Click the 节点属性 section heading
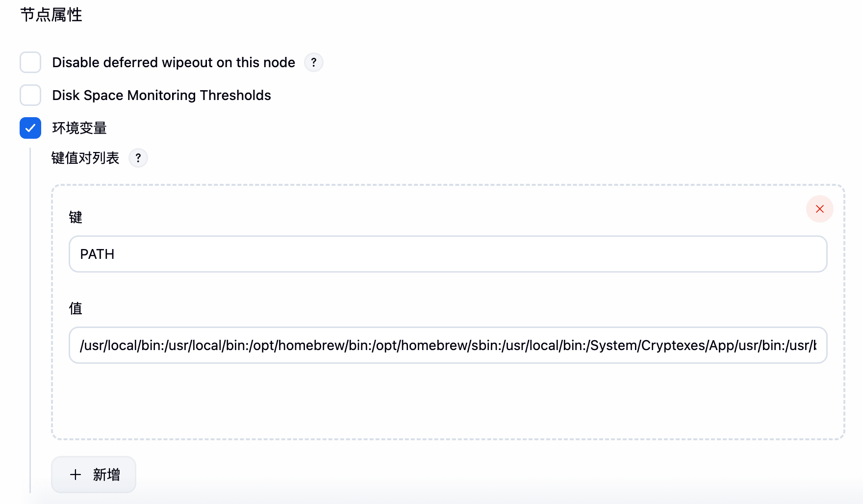The width and height of the screenshot is (863, 504). coord(51,15)
